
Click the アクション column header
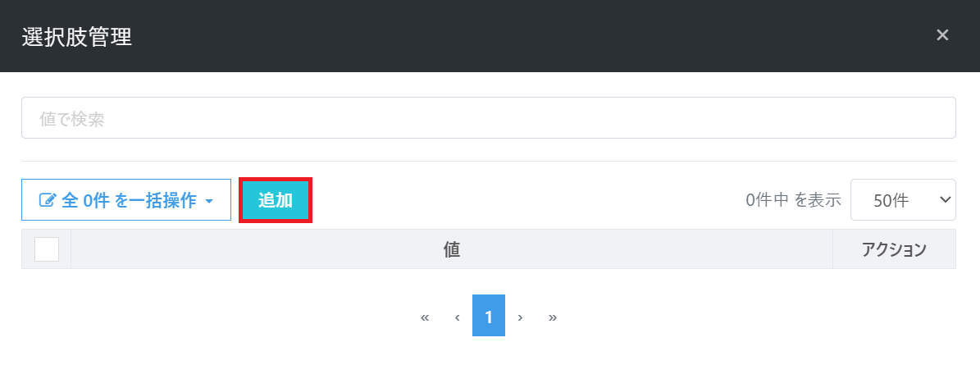click(x=895, y=249)
